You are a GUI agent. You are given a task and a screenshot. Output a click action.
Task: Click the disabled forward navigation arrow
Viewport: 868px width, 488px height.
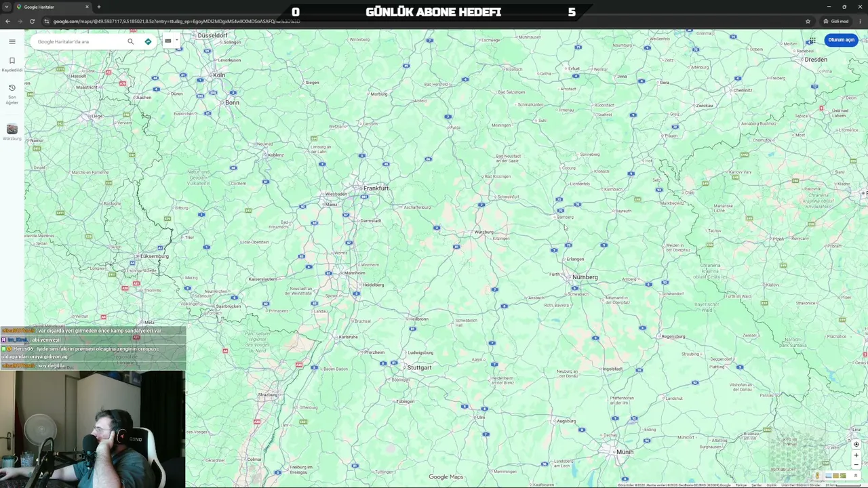[x=20, y=21]
